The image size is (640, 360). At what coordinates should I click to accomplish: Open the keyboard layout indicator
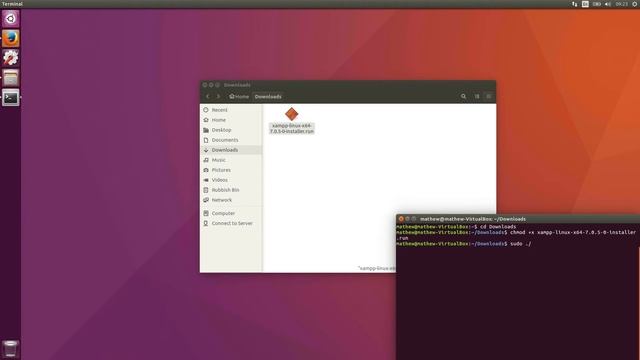tap(585, 4)
